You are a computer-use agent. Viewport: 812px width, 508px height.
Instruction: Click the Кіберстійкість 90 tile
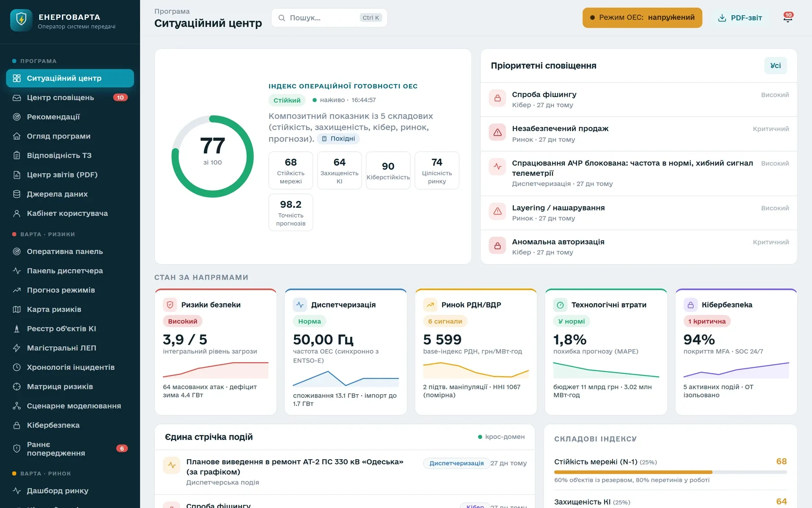click(388, 170)
